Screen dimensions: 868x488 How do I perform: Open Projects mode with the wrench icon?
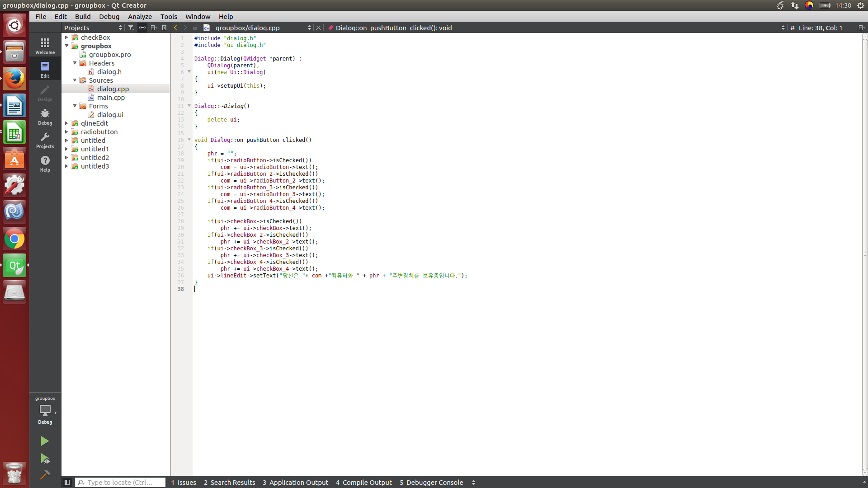tap(45, 140)
